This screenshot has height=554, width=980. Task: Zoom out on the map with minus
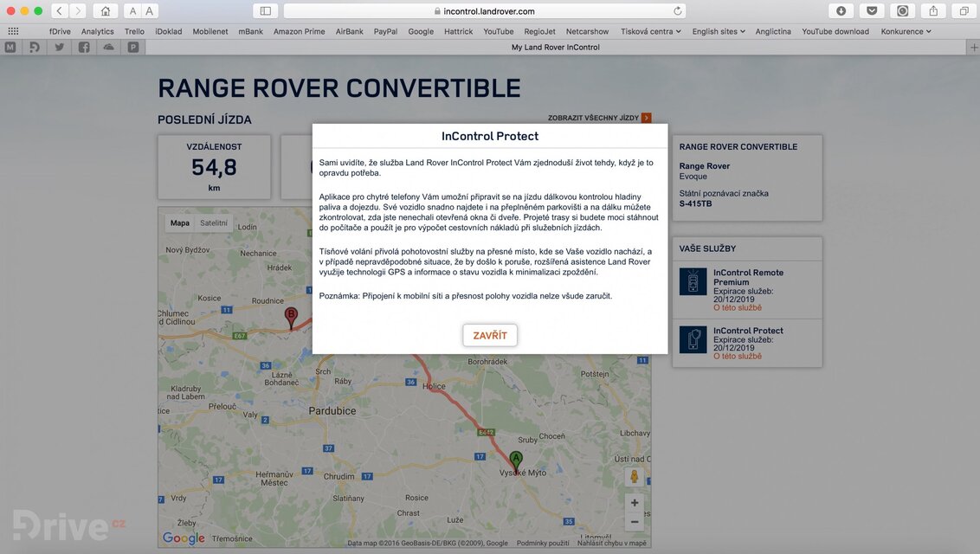pyautogui.click(x=635, y=522)
